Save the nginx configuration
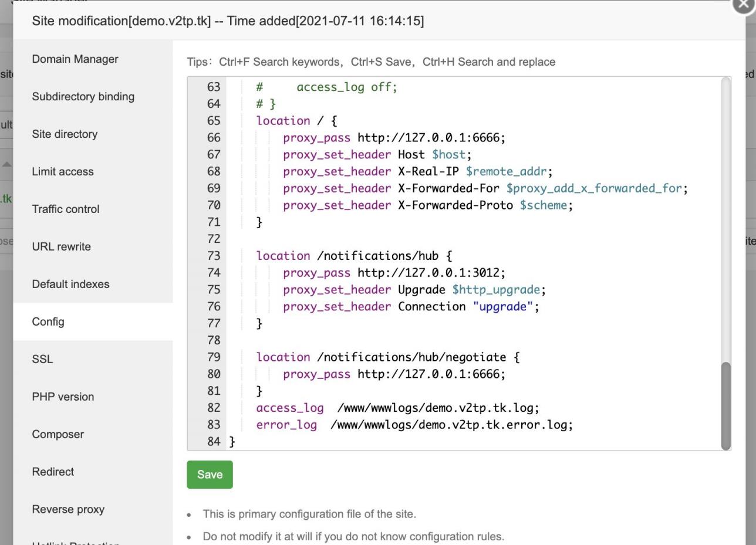 tap(210, 475)
